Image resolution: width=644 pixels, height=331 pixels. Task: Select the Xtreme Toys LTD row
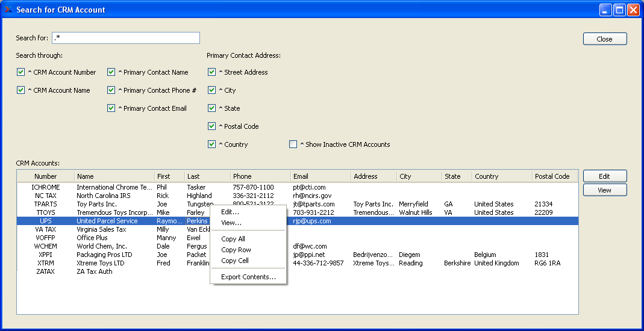click(100, 263)
